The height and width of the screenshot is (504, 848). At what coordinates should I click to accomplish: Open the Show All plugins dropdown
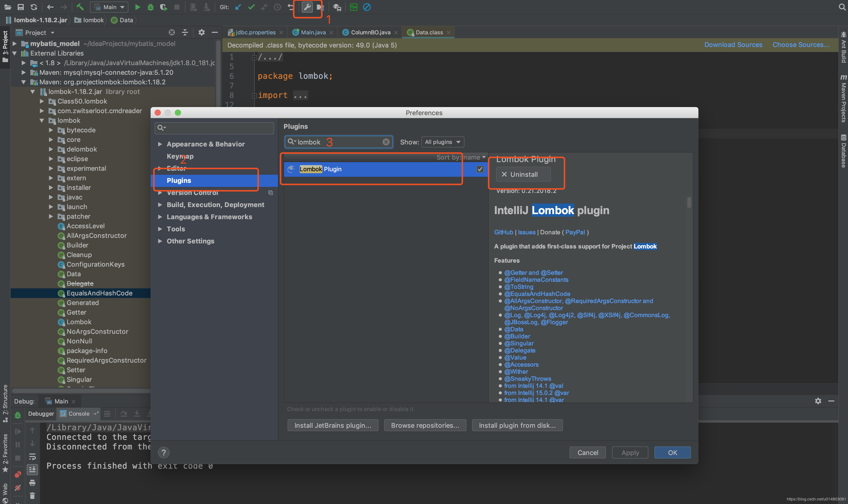click(442, 142)
